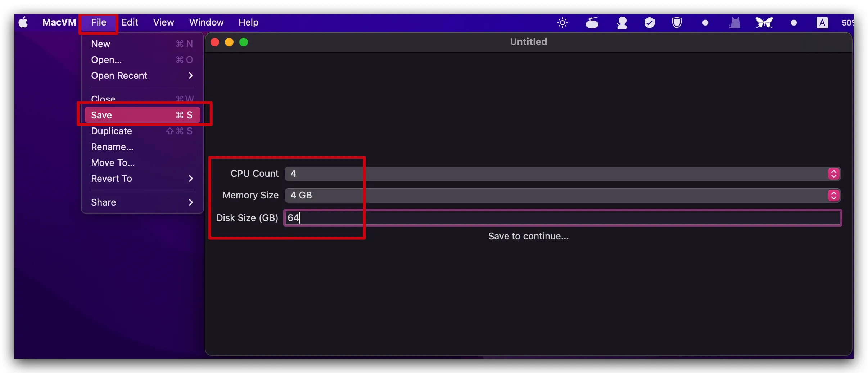Choose Open... from the File menu
Image resolution: width=868 pixels, height=373 pixels.
(142, 60)
